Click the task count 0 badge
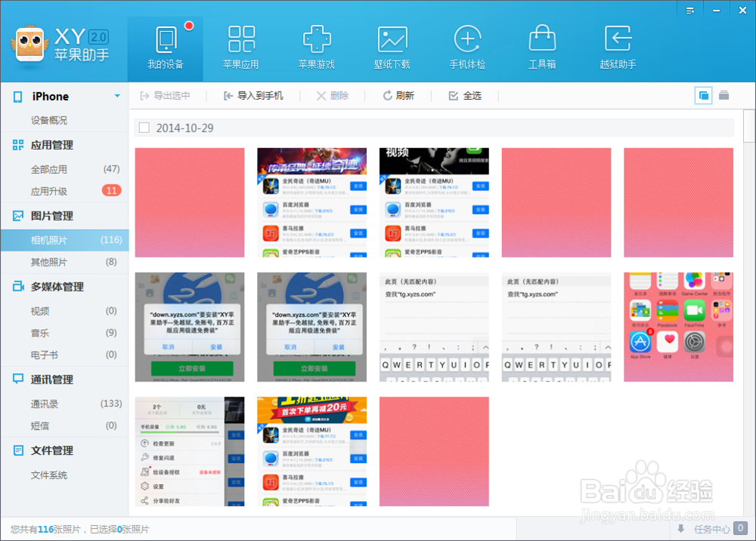756x541 pixels. (741, 528)
